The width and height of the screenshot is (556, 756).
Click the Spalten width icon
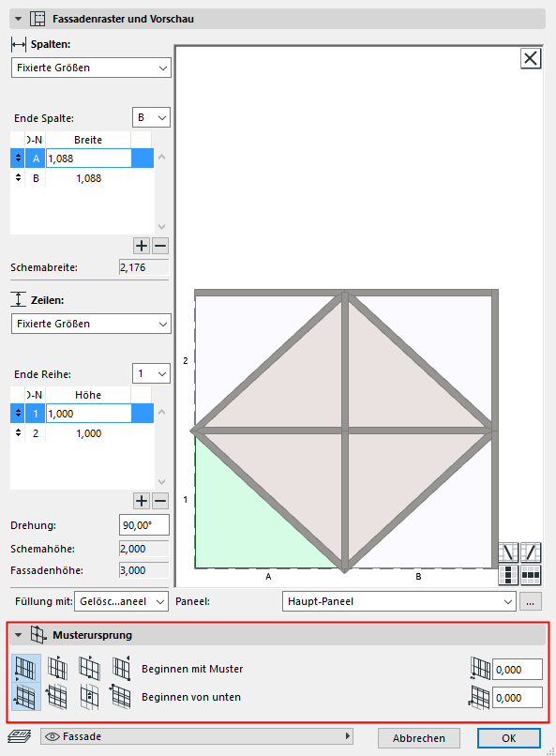click(19, 44)
